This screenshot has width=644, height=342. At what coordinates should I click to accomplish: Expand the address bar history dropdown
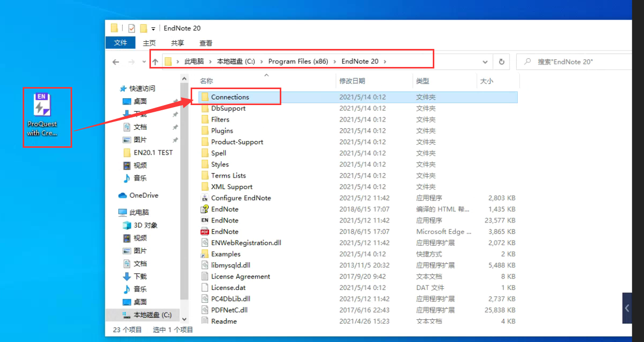click(485, 62)
